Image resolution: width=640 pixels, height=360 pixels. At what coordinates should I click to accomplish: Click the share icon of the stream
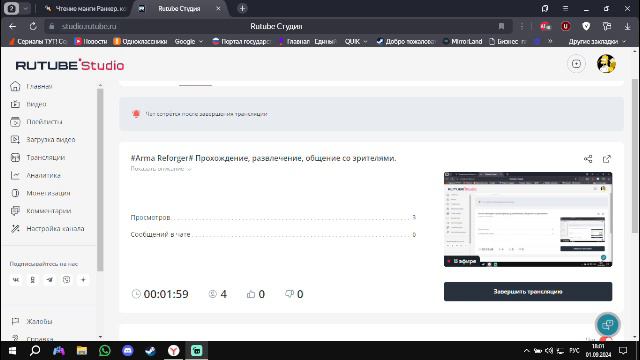point(588,159)
